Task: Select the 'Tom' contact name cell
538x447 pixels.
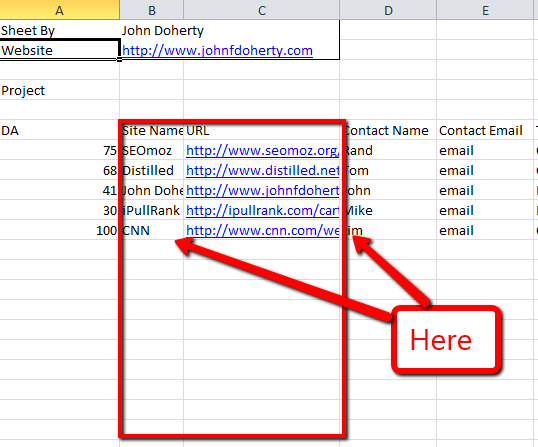Action: (388, 170)
